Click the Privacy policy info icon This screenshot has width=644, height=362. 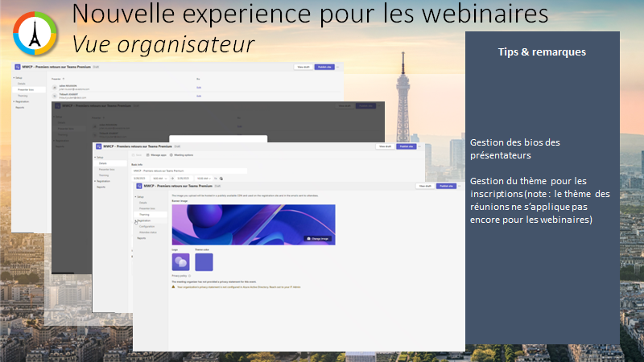(189, 276)
